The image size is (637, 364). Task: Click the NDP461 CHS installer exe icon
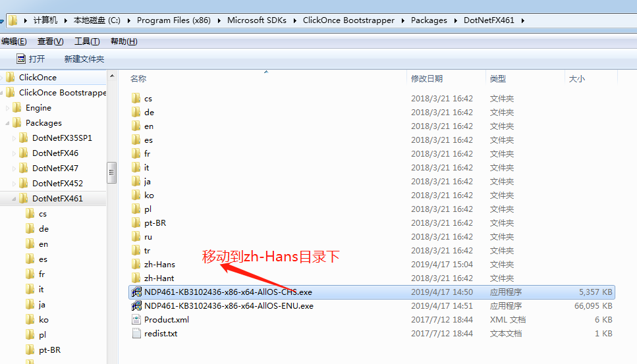(x=136, y=292)
